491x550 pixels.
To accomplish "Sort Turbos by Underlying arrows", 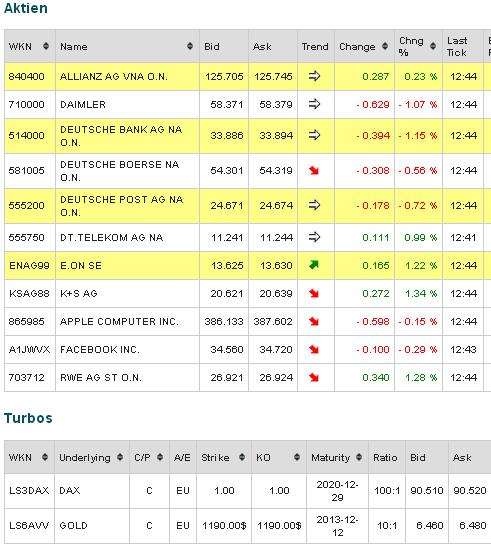I will (x=120, y=457).
